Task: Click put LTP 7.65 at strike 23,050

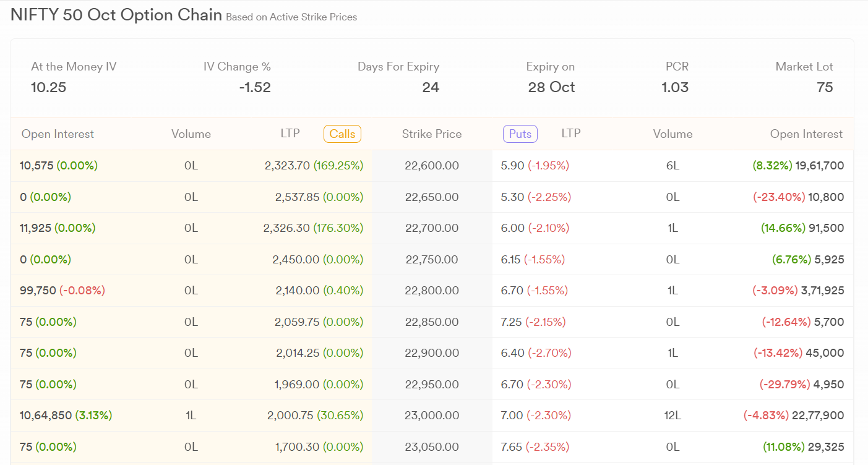Action: tap(511, 447)
